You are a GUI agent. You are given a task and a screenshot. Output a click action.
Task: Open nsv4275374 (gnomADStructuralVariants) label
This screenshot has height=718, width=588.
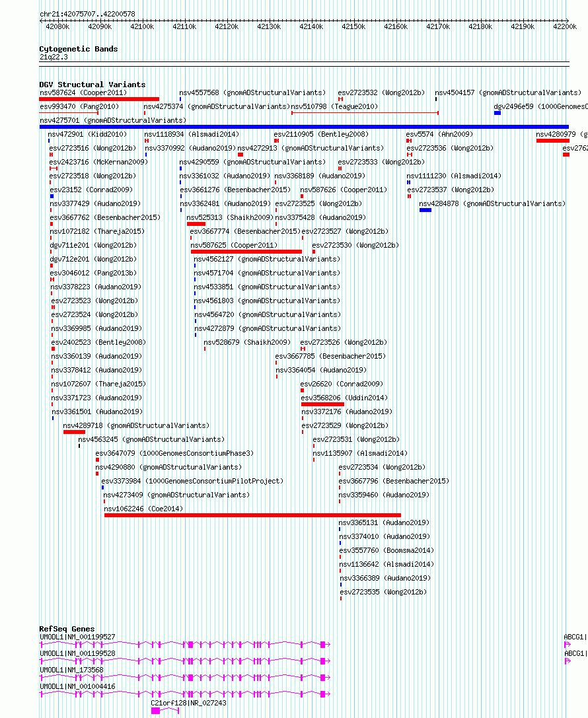tap(217, 106)
